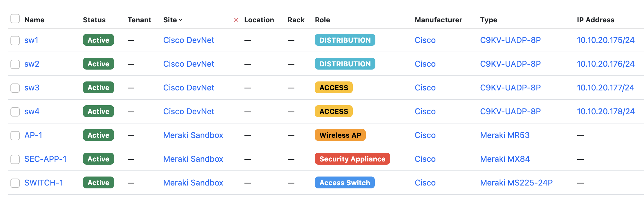Viewport: 644px width, 200px height.
Task: Check the box for sw1 row
Action: tap(15, 40)
